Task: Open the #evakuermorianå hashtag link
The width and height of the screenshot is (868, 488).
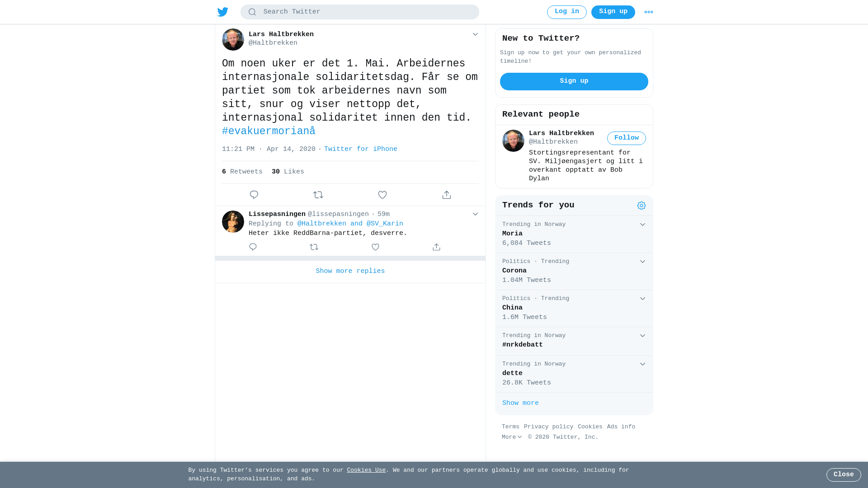Action: click(269, 131)
